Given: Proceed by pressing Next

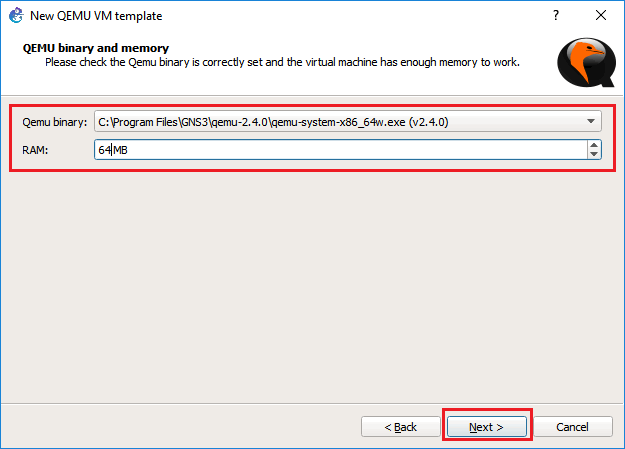Looking at the screenshot, I should (486, 427).
